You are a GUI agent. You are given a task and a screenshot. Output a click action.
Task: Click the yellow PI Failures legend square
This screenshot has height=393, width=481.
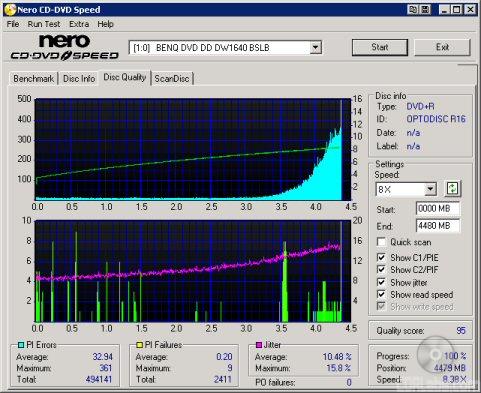click(140, 345)
